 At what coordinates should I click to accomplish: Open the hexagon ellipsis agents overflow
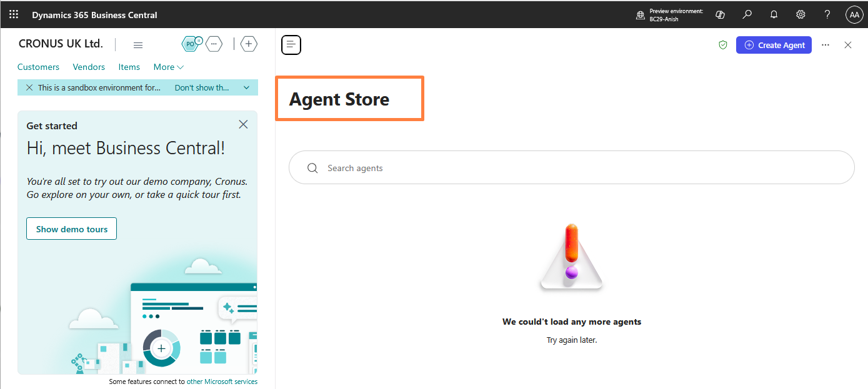point(214,44)
